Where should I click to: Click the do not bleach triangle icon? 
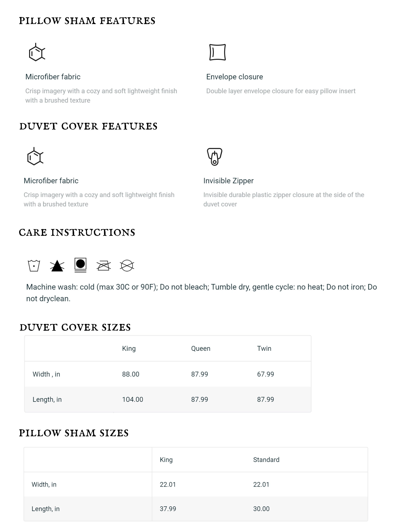click(x=57, y=266)
